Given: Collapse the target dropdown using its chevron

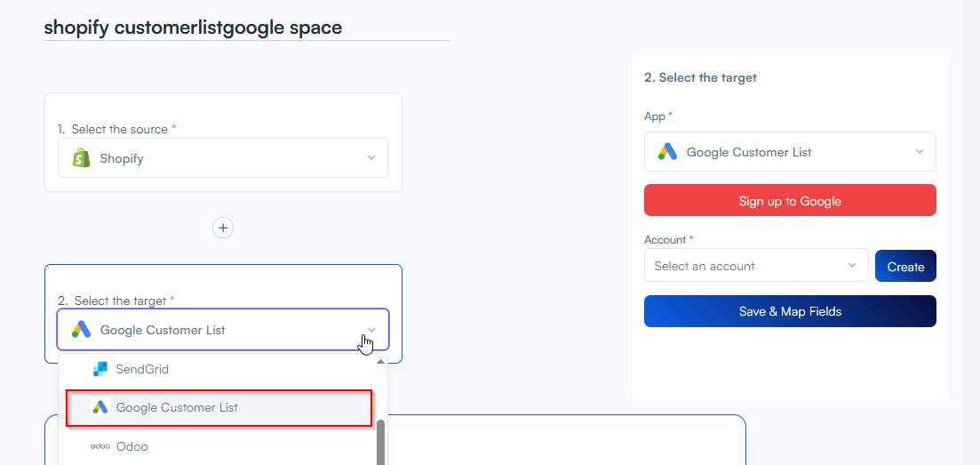Looking at the screenshot, I should tap(371, 330).
